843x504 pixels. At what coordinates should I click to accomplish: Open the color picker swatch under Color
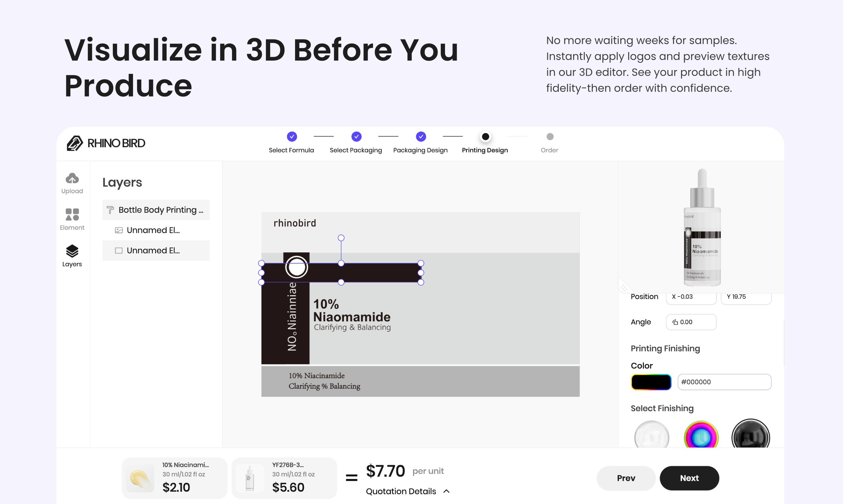651,382
